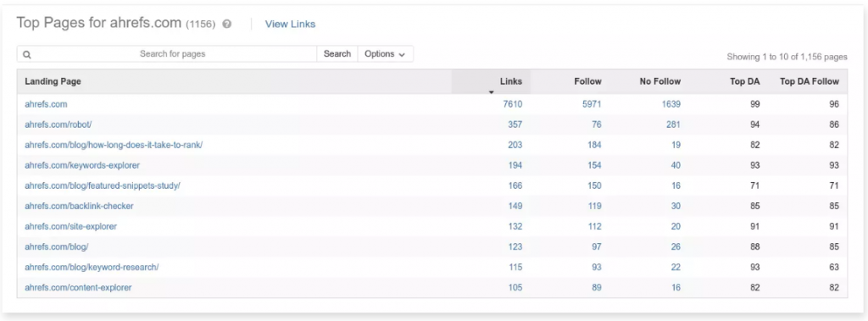868x321 pixels.
Task: Open the keyword-research blog link
Action: (92, 267)
